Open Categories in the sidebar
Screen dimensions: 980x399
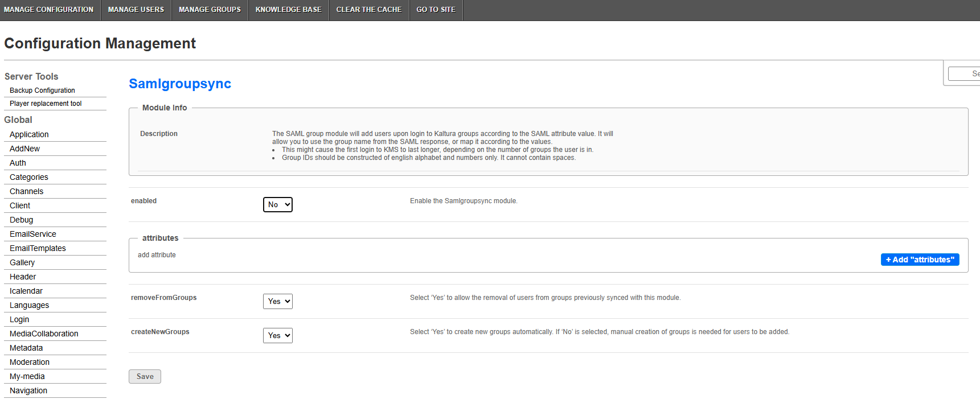[x=29, y=177]
